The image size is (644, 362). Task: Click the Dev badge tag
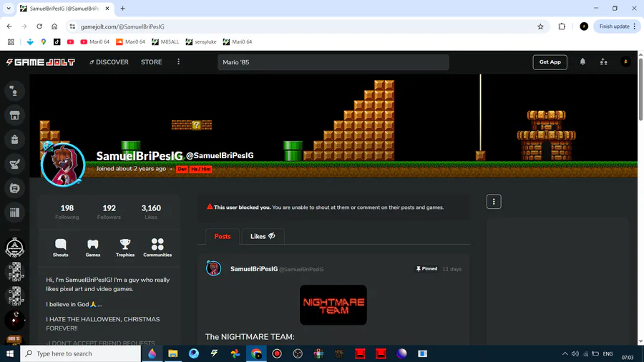click(x=182, y=169)
